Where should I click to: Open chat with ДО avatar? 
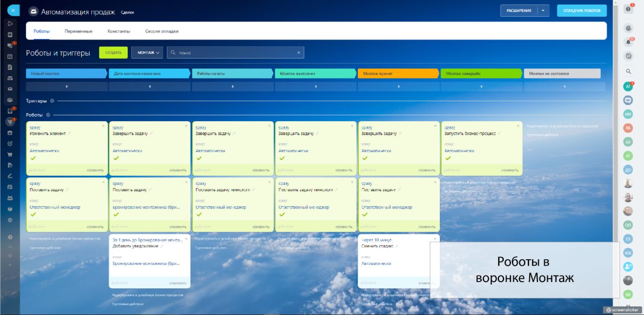coord(628,169)
